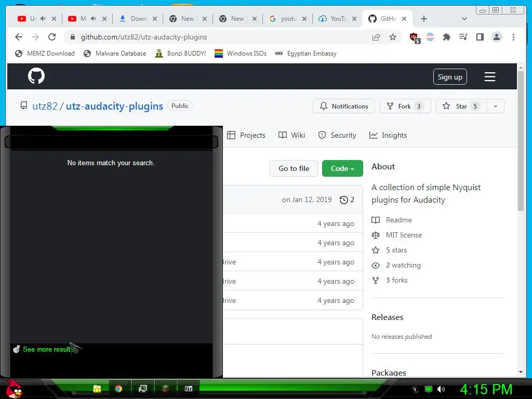Open the Extensions puzzle piece menu

click(446, 37)
